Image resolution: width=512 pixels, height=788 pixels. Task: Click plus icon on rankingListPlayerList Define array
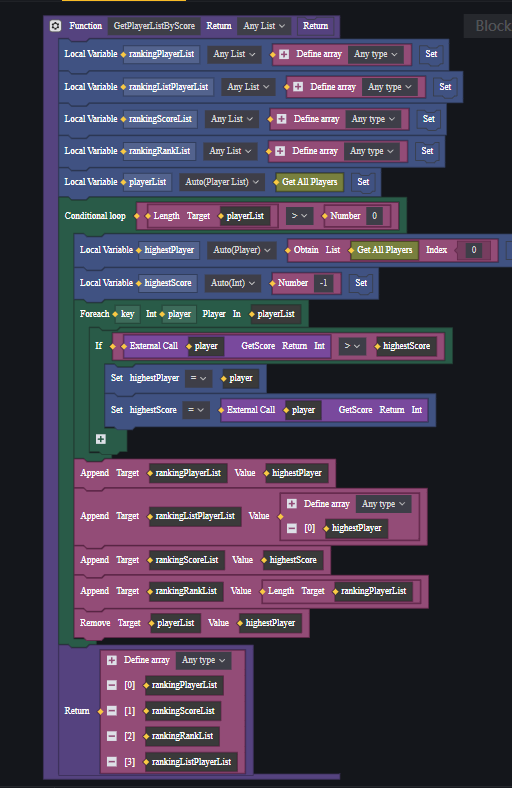298,87
